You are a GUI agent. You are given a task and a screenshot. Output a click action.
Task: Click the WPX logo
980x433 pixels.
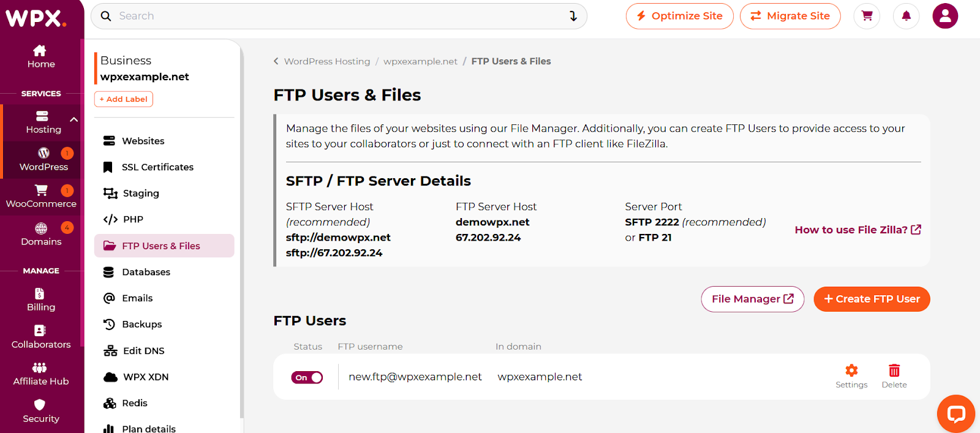(x=36, y=18)
